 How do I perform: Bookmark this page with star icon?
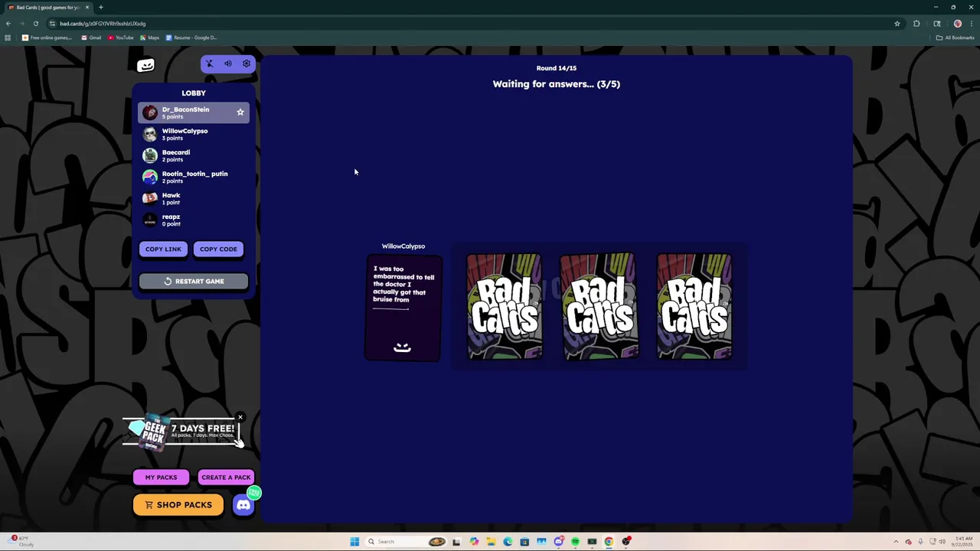pos(897,24)
